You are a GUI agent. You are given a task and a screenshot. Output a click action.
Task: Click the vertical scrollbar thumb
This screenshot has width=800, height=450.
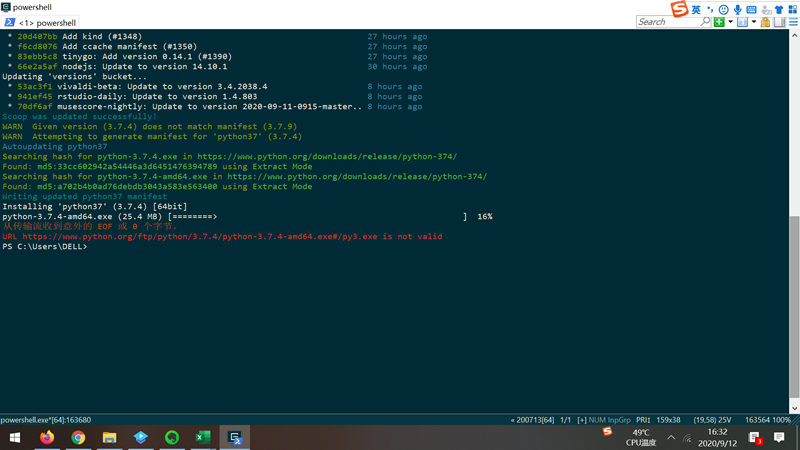pyautogui.click(x=794, y=306)
